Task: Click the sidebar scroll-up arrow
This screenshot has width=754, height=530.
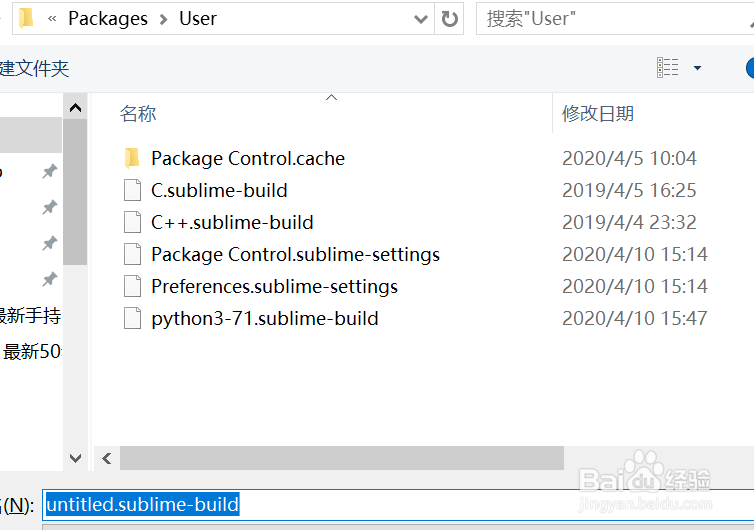Action: point(75,106)
